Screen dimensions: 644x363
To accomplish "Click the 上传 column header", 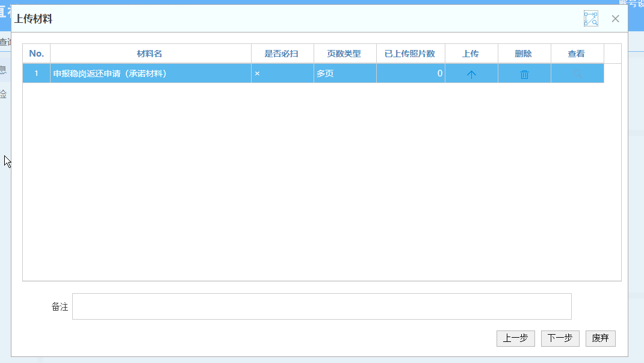I will click(x=471, y=54).
